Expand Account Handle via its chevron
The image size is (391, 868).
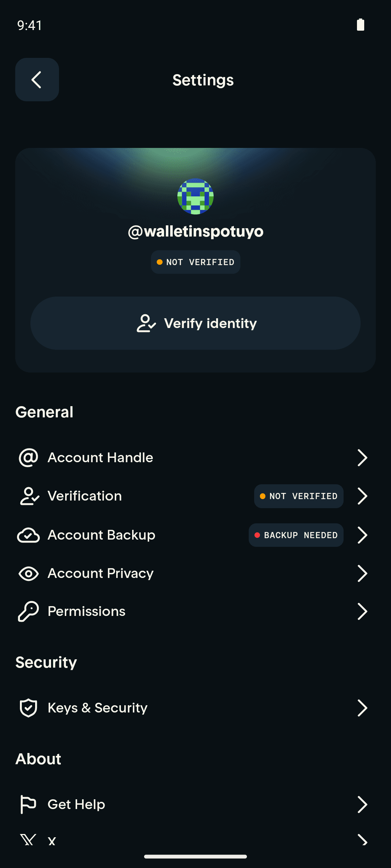(x=362, y=458)
